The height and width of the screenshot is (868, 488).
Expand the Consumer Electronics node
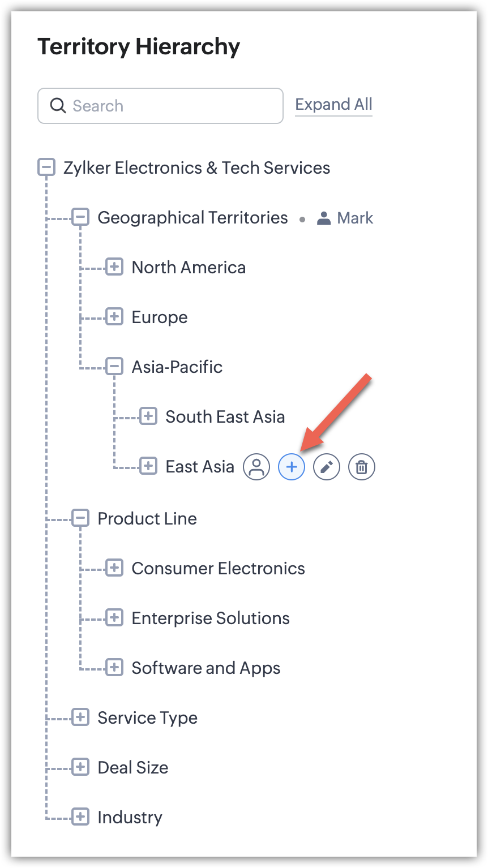tap(114, 568)
